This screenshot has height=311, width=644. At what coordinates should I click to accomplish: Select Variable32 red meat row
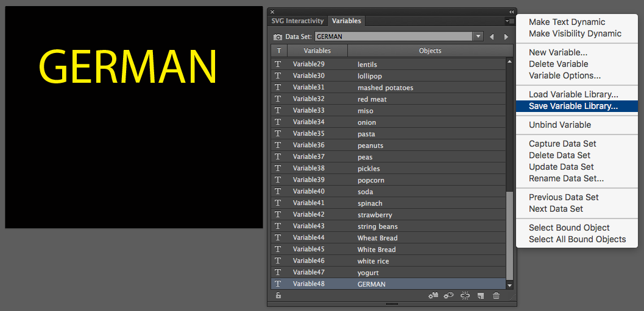click(x=388, y=99)
